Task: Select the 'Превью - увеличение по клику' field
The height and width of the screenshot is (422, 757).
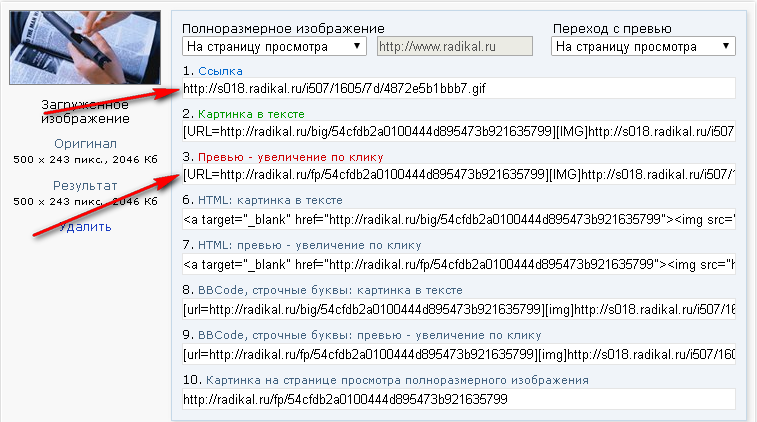Action: (x=459, y=174)
